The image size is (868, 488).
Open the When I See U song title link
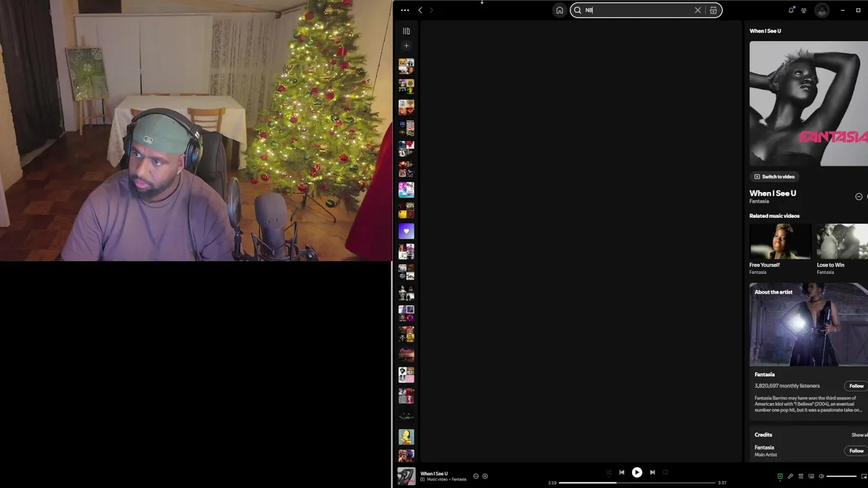click(x=772, y=193)
